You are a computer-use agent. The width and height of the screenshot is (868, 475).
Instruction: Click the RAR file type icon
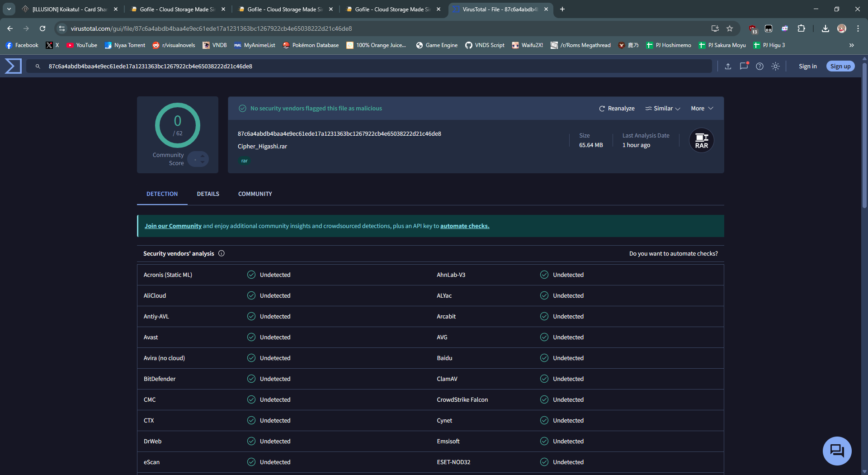coord(701,141)
